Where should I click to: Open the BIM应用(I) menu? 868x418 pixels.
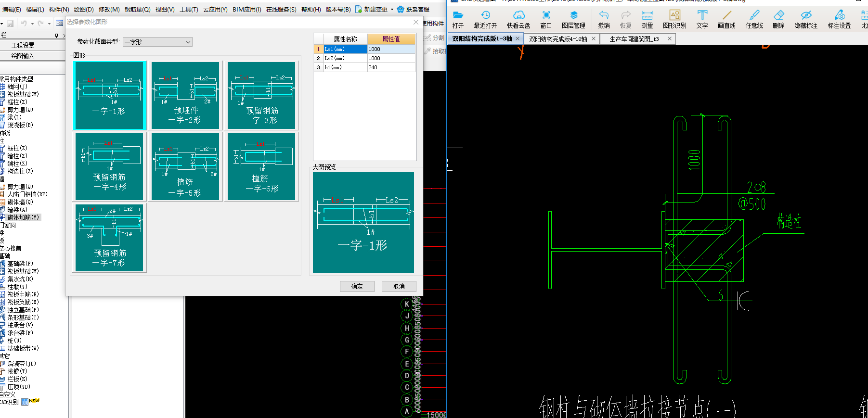tap(247, 9)
